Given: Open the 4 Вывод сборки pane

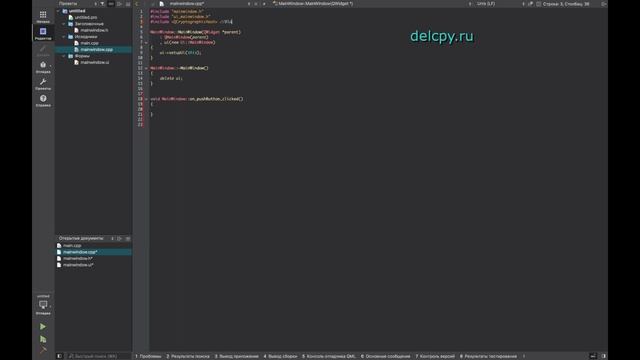Looking at the screenshot, I should coord(280,356).
